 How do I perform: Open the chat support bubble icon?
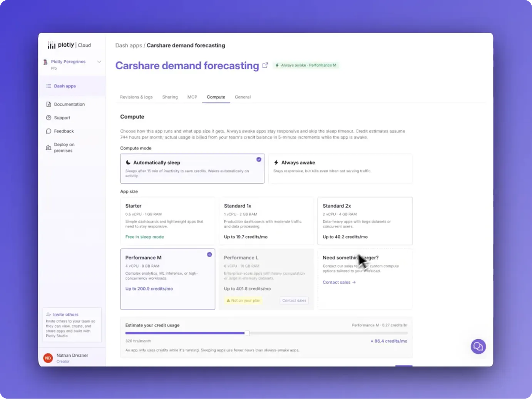tap(478, 347)
